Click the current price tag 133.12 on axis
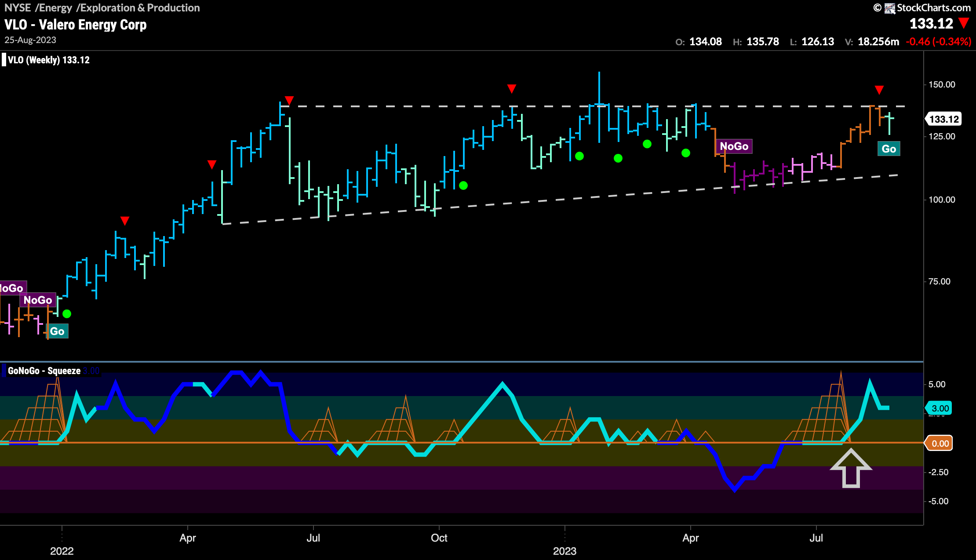976x560 pixels. coord(943,119)
